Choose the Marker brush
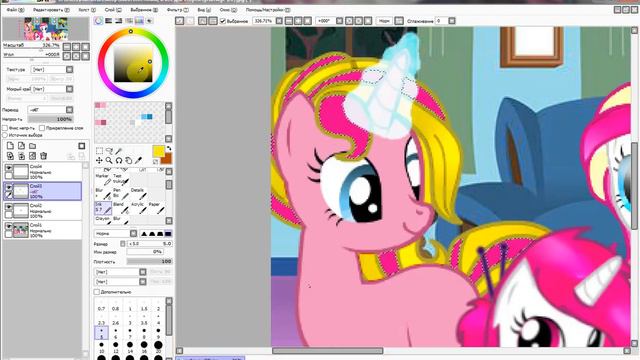This screenshot has width=640, height=360. tap(103, 179)
